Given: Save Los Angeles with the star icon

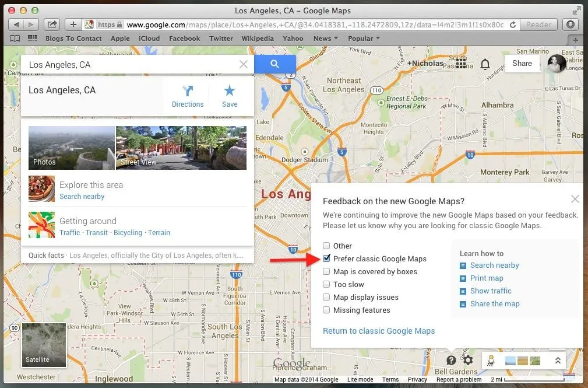Looking at the screenshot, I should (x=230, y=96).
